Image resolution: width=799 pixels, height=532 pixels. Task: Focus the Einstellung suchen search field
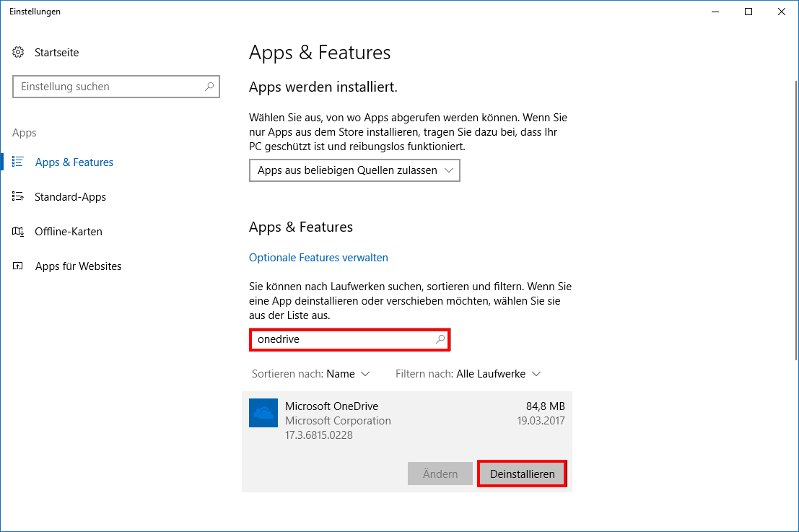tap(116, 87)
